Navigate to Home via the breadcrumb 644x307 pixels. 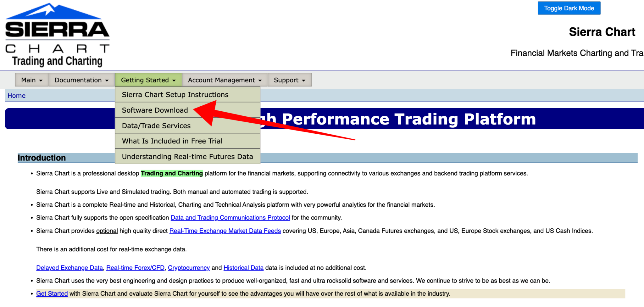tap(16, 95)
